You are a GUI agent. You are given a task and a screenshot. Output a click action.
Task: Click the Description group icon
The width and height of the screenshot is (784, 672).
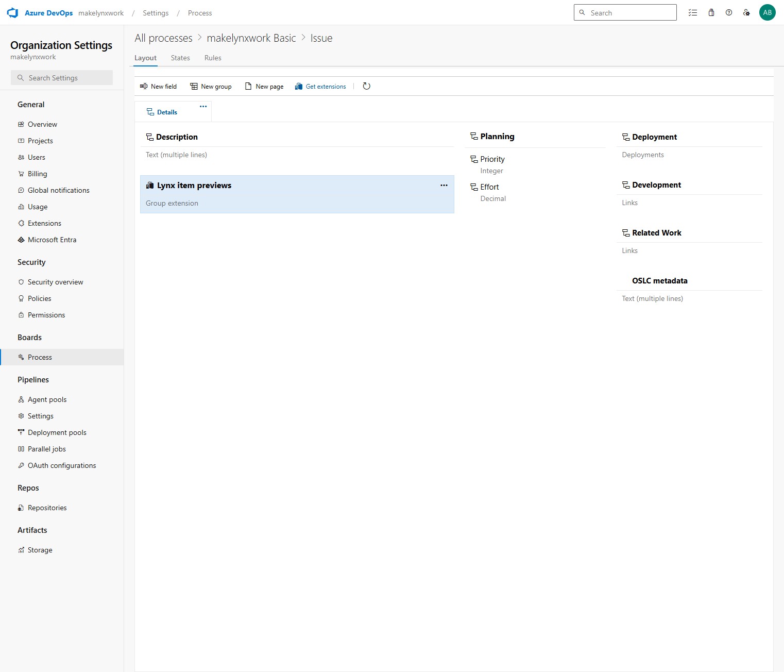point(150,137)
